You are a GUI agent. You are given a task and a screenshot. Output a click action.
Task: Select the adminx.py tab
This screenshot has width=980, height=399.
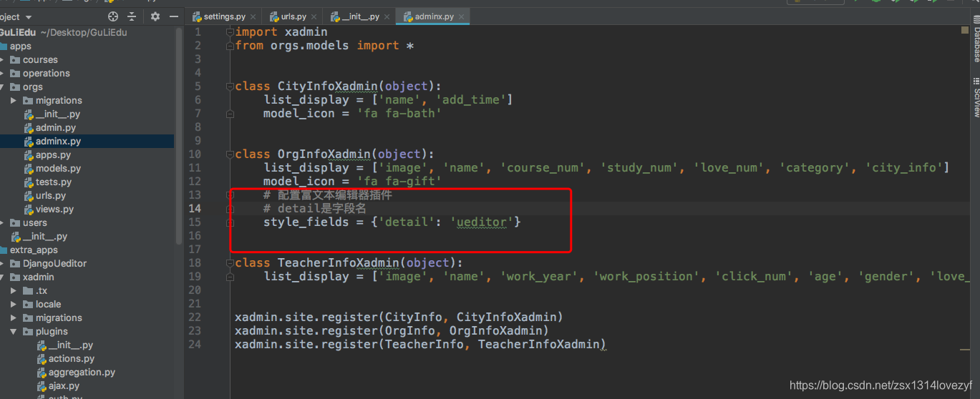pos(434,16)
